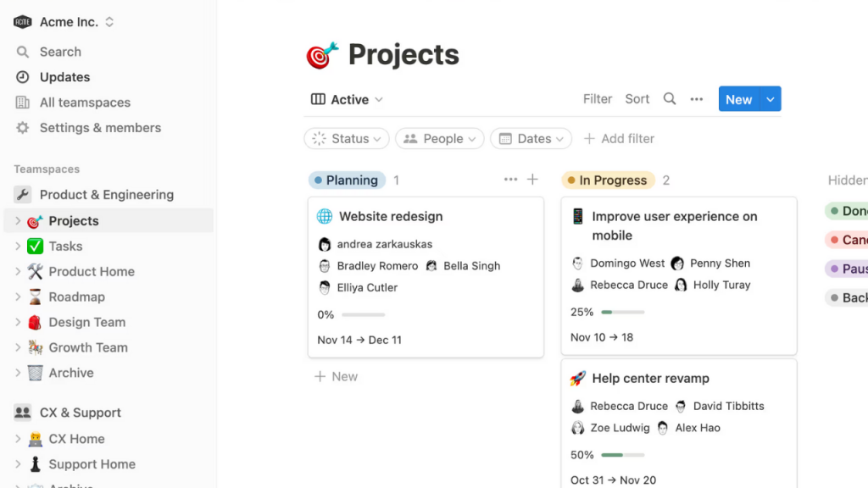Click the In Progress status tag
The width and height of the screenshot is (868, 488).
tap(608, 180)
